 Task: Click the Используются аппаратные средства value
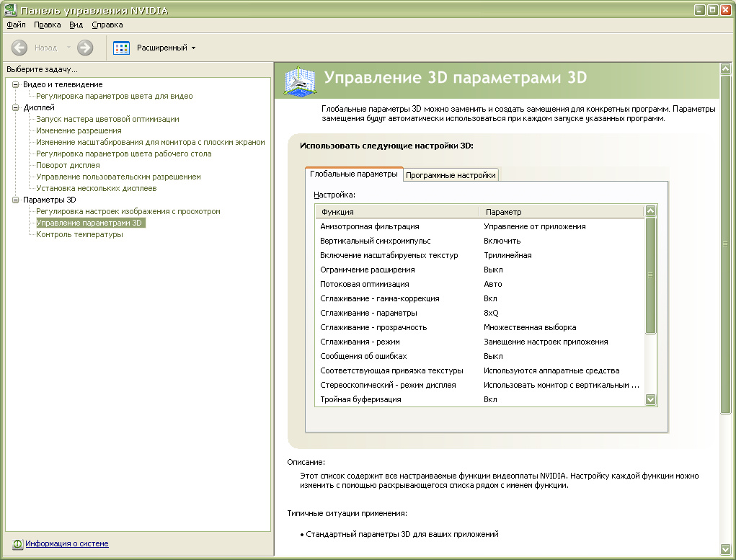(551, 371)
